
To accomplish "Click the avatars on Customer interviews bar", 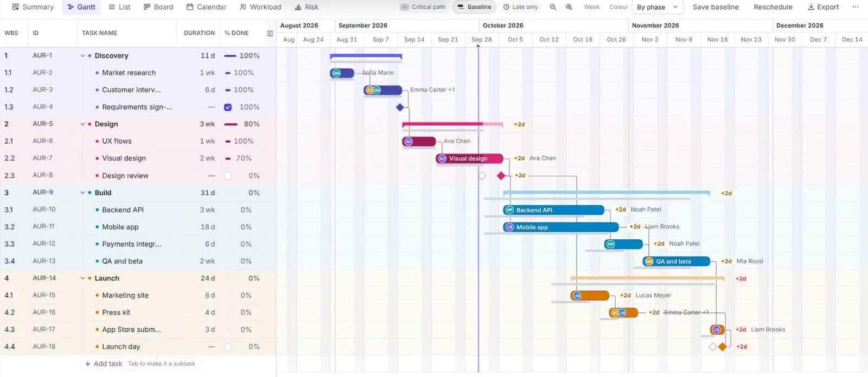I will 373,90.
